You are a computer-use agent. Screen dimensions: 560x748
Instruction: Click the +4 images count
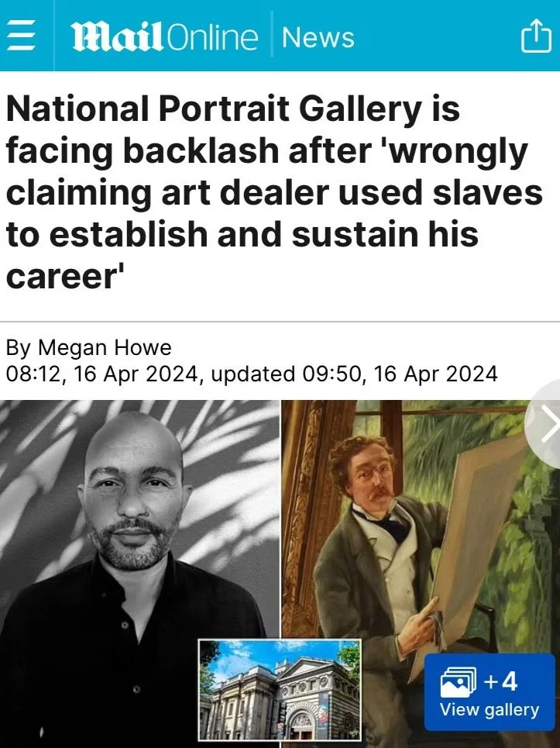coord(500,681)
